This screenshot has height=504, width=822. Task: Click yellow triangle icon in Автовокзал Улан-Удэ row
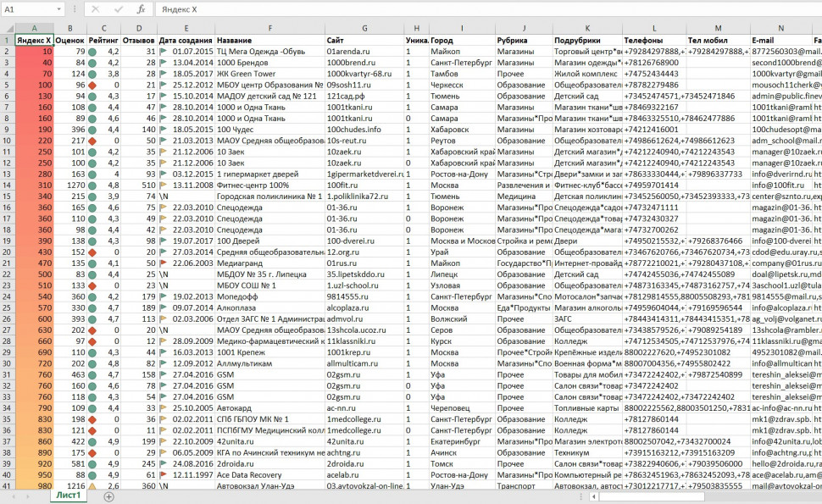[92, 486]
